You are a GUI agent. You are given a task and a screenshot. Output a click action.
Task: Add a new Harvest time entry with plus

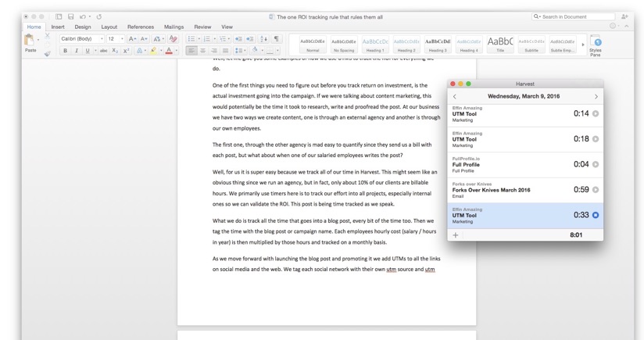click(x=455, y=235)
